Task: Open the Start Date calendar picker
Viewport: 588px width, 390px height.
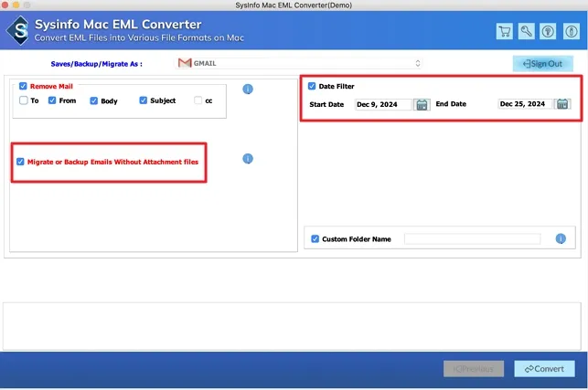Action: point(422,104)
